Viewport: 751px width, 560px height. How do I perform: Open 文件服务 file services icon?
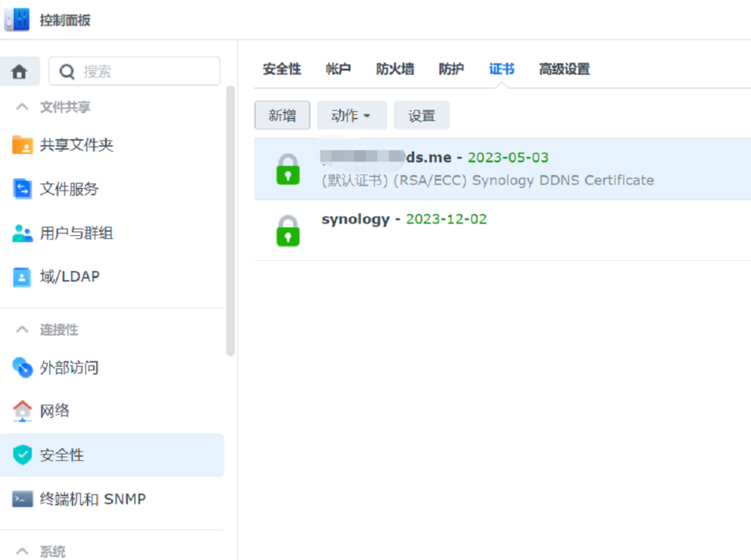(23, 189)
